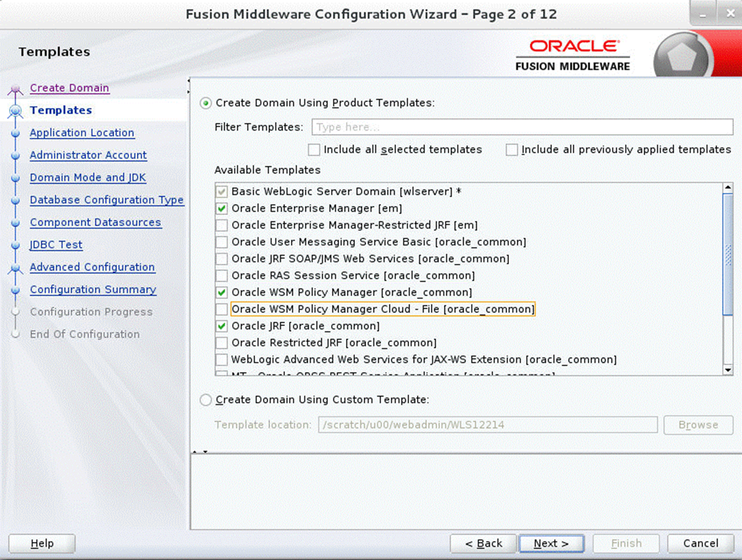Screen dimensions: 742x560
Task: Uncheck the 'Oracle Enterprise Manager [em]' template
Action: click(220, 208)
